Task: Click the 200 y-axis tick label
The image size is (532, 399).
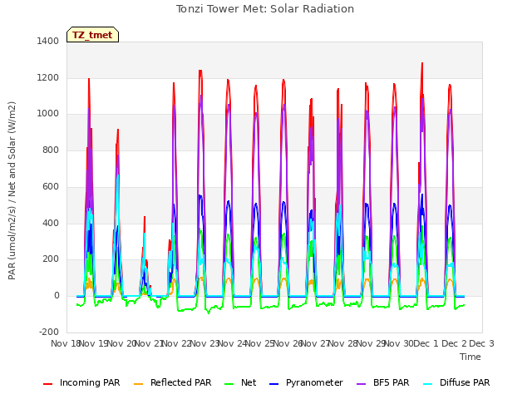Action: 51,259
